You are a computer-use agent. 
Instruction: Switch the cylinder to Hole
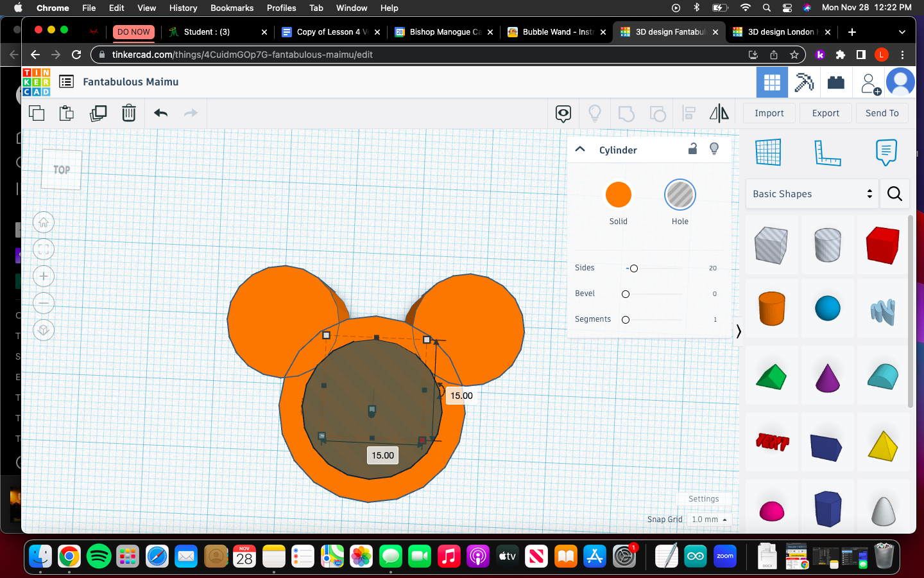(680, 195)
